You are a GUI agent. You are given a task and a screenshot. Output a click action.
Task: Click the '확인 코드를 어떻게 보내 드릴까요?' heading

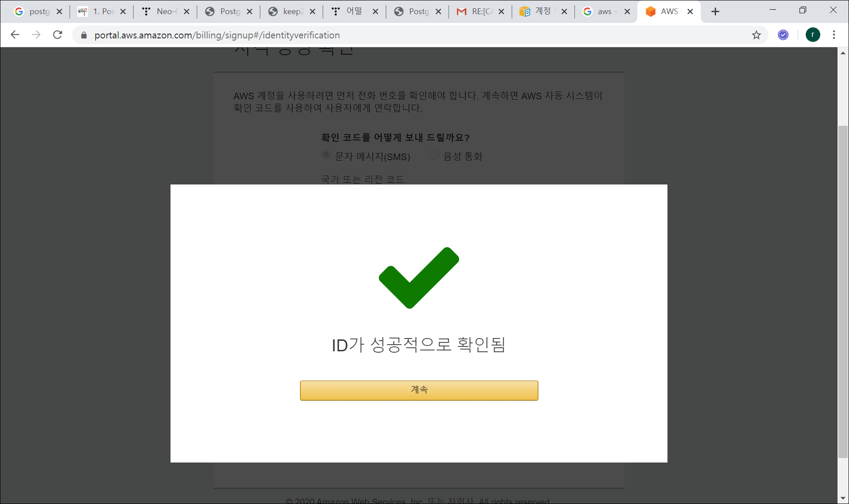tap(395, 138)
